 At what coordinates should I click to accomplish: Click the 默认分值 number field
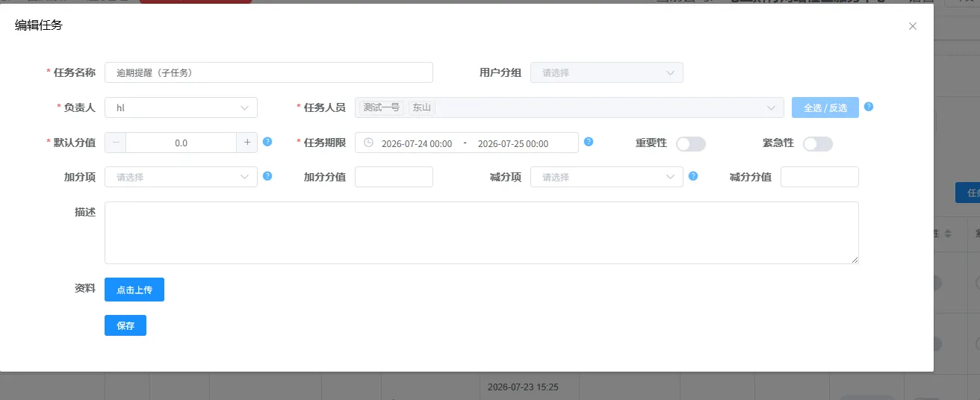point(181,143)
